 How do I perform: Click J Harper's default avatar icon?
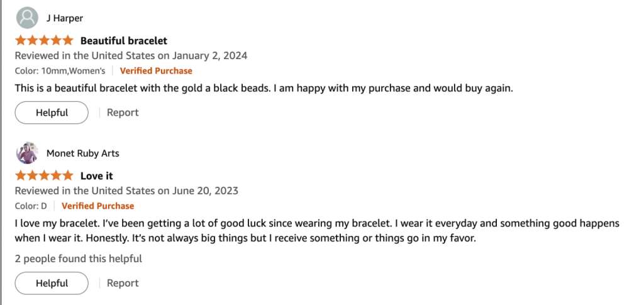pos(27,18)
